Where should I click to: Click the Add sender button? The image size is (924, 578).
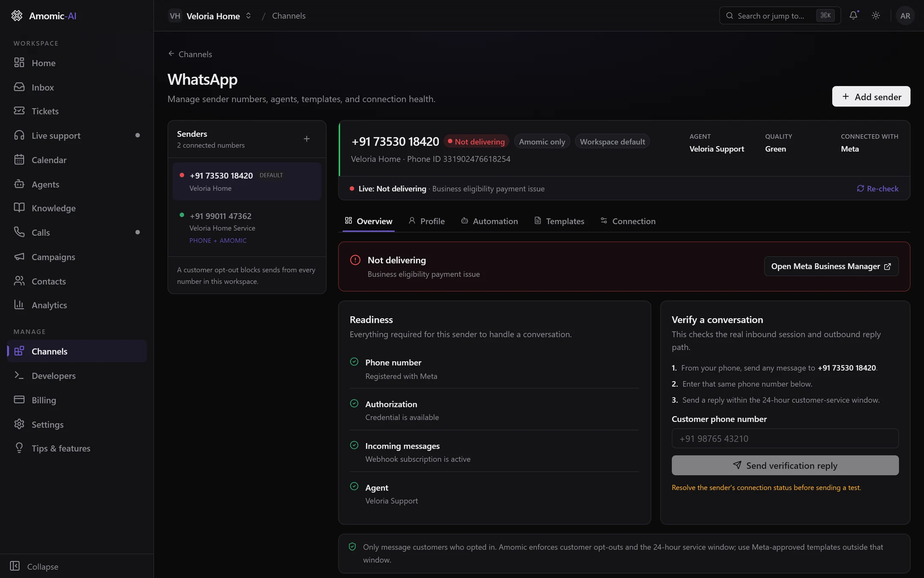pyautogui.click(x=871, y=97)
